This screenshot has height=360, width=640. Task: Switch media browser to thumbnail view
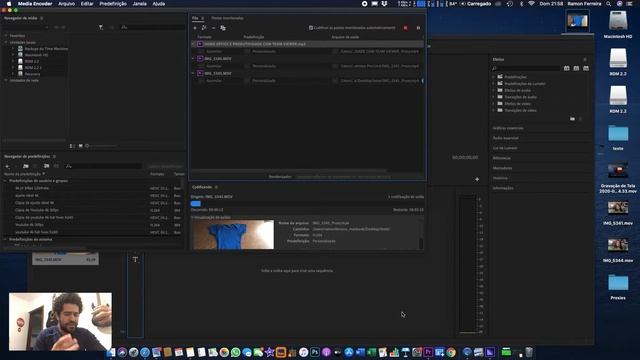[x=80, y=146]
